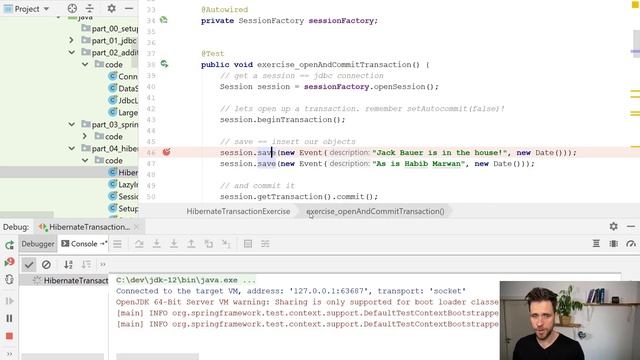The width and height of the screenshot is (640, 360).
Task: Hide the Debug panel with minimize icon
Action: pyautogui.click(x=631, y=227)
